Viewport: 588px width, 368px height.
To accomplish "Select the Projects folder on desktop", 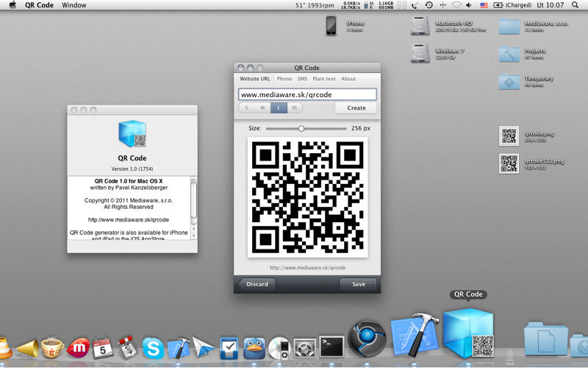I will pyautogui.click(x=509, y=54).
